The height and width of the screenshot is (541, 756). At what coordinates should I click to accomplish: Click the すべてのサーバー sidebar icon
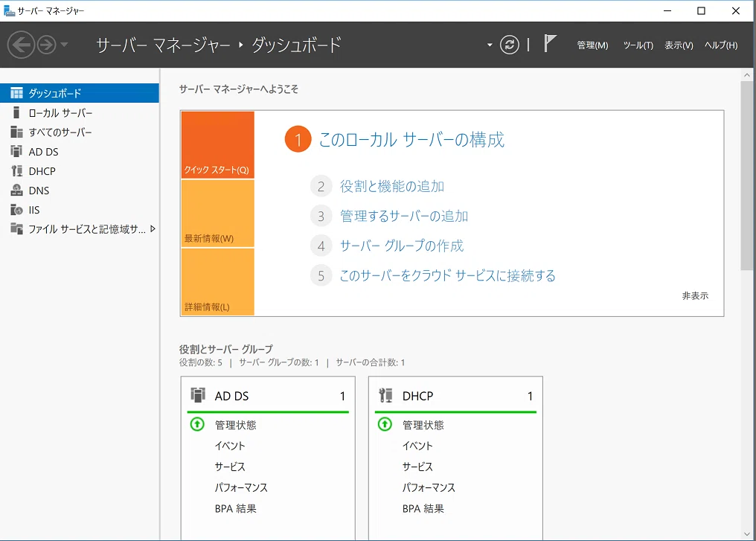16,132
